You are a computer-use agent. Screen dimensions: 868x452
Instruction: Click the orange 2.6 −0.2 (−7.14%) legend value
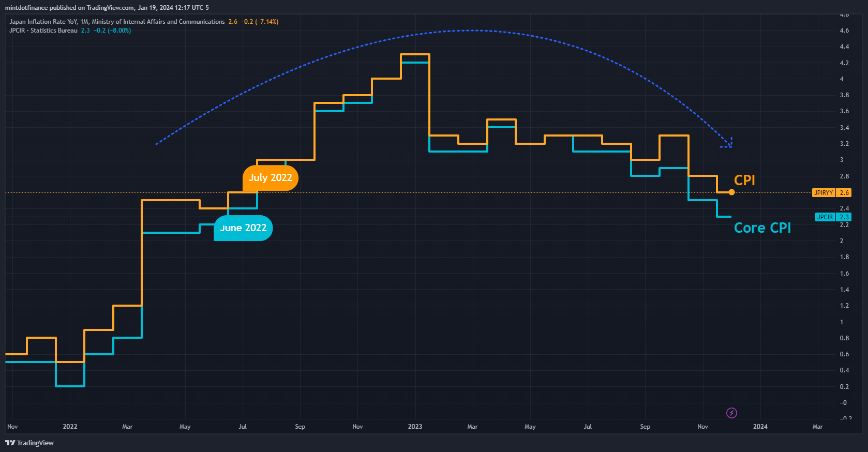coord(253,22)
